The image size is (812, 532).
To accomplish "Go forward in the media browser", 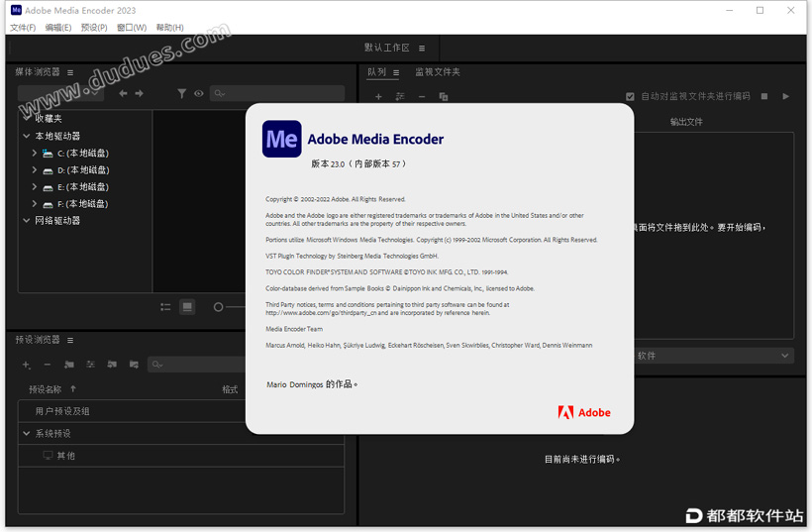I will (x=139, y=93).
